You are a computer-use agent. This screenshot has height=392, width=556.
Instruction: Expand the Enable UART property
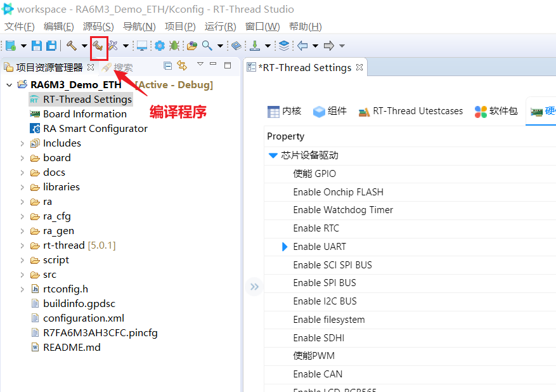point(285,247)
